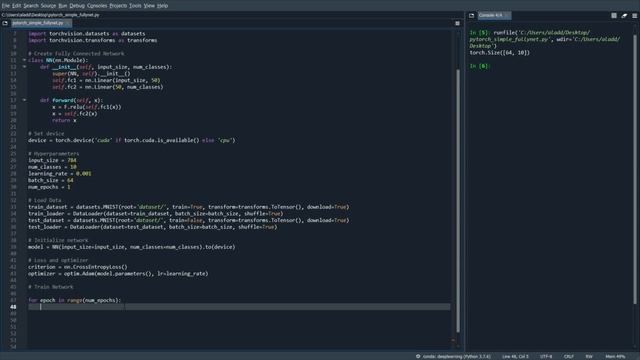This screenshot has width=640, height=360.
Task: Click the Line 48 Col position status
Action: tap(515, 356)
